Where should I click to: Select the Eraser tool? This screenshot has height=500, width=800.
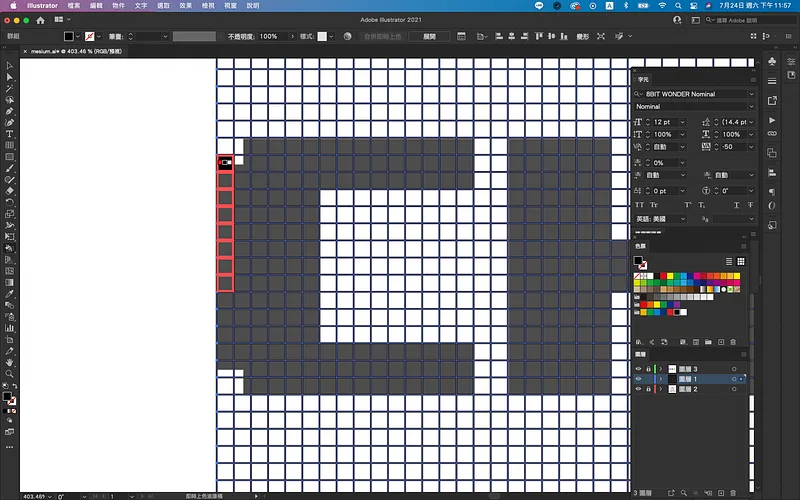9,191
